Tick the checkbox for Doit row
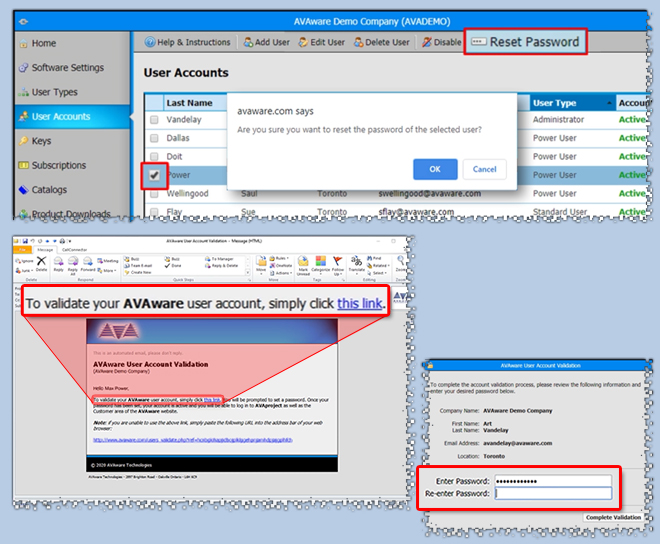Image resolution: width=660 pixels, height=544 pixels. (x=154, y=157)
